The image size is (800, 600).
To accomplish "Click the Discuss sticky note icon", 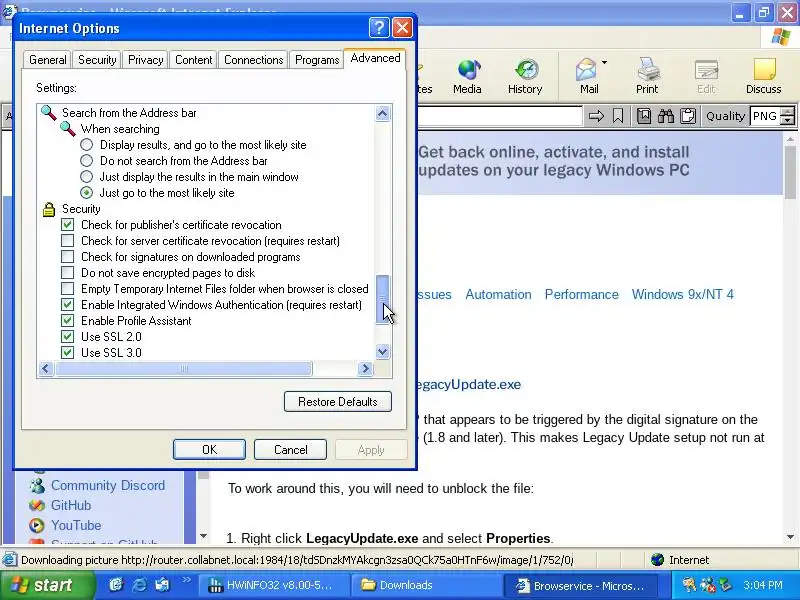I will coord(764,69).
